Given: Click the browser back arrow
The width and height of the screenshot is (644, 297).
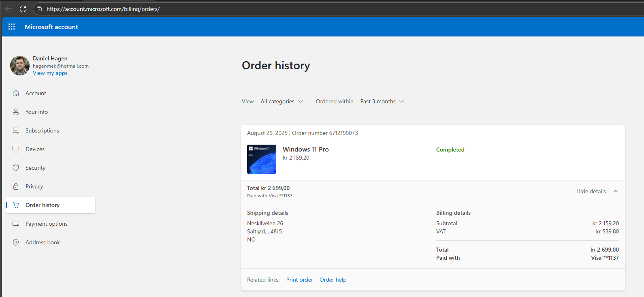Looking at the screenshot, I should coord(9,9).
